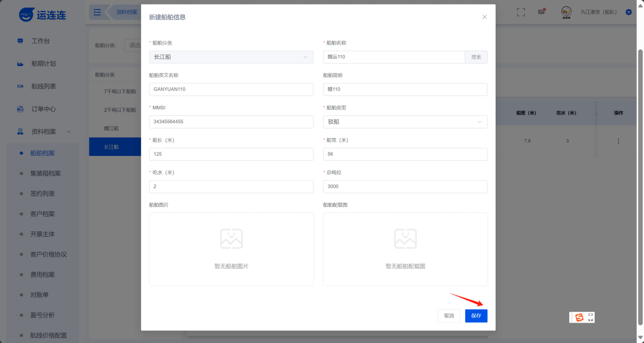
Task: Expand the 船舶类型 dropdown
Action: [x=405, y=122]
